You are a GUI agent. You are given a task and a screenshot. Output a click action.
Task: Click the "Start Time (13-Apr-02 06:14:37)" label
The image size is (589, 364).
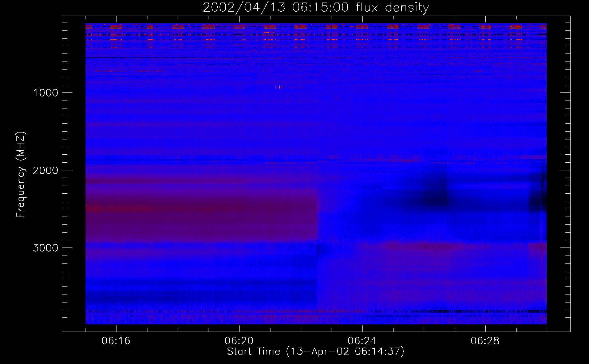(316, 352)
